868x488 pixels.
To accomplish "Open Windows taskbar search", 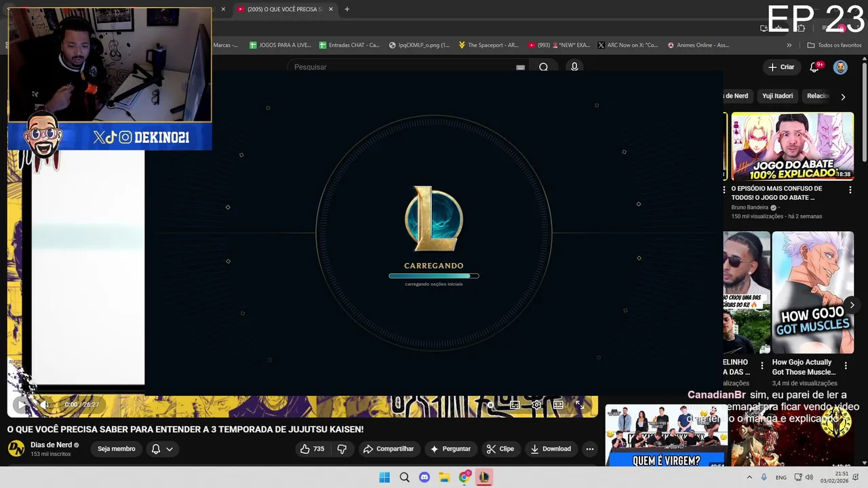I will click(x=404, y=477).
